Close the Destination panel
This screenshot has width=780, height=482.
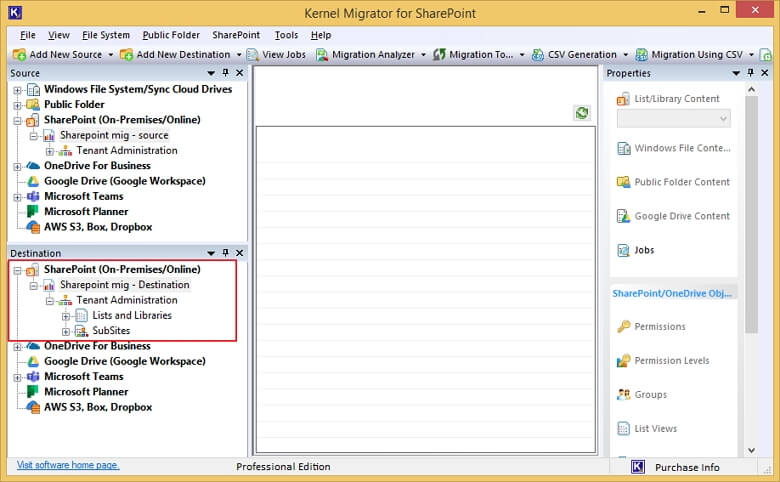(x=239, y=253)
